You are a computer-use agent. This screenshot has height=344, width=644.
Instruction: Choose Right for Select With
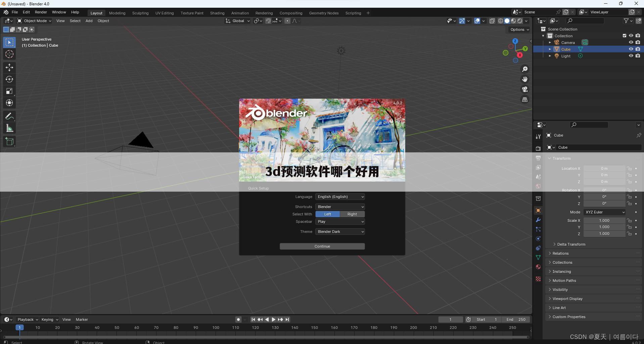pos(352,214)
